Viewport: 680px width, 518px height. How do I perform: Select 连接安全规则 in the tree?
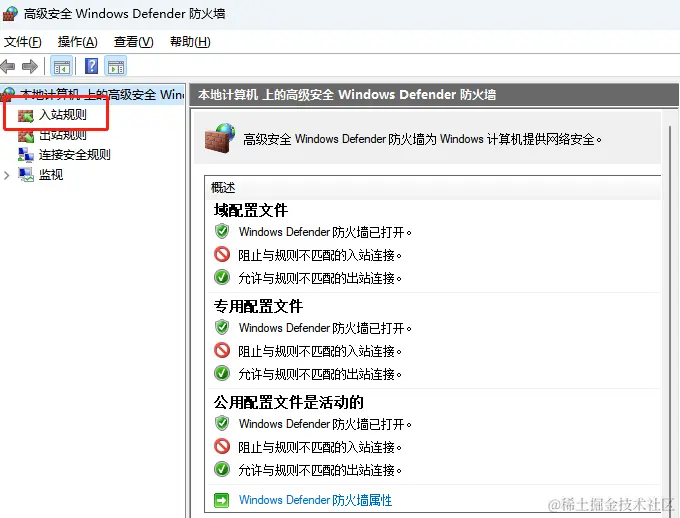pyautogui.click(x=75, y=155)
